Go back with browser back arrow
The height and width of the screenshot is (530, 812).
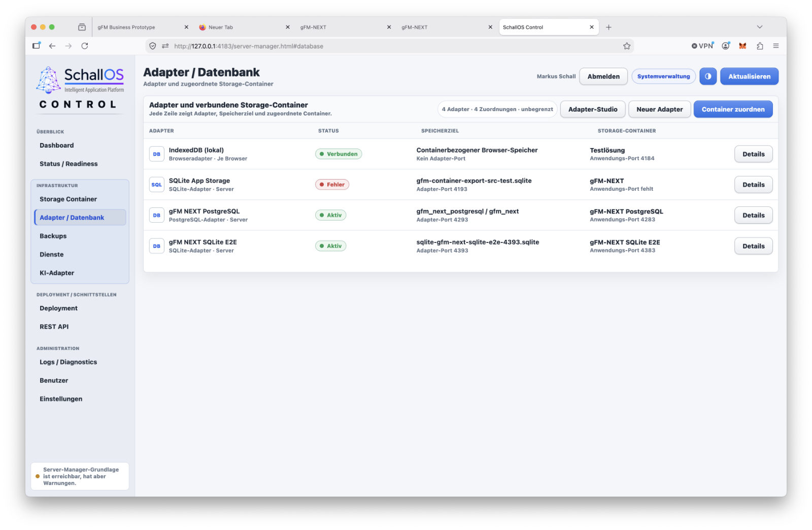52,46
